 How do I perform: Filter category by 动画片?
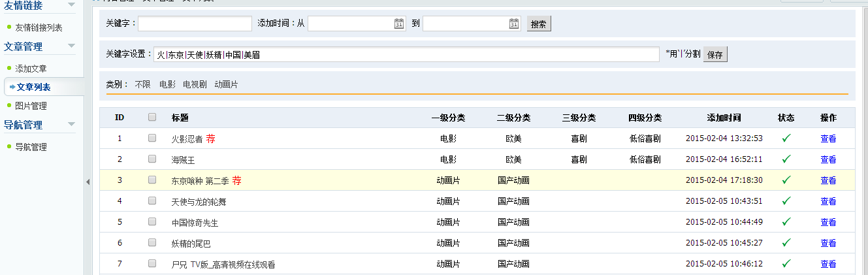point(226,84)
